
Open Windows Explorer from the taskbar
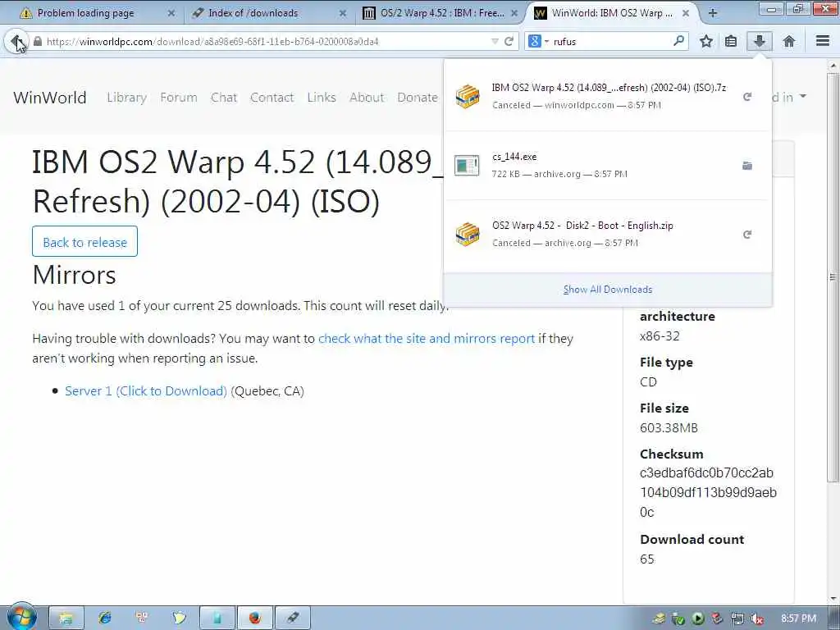pyautogui.click(x=66, y=618)
